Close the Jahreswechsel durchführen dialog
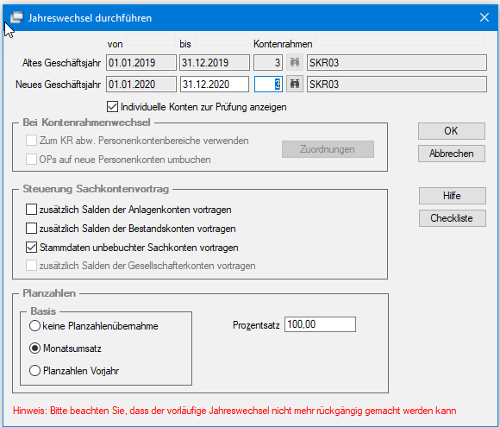 pyautogui.click(x=484, y=17)
